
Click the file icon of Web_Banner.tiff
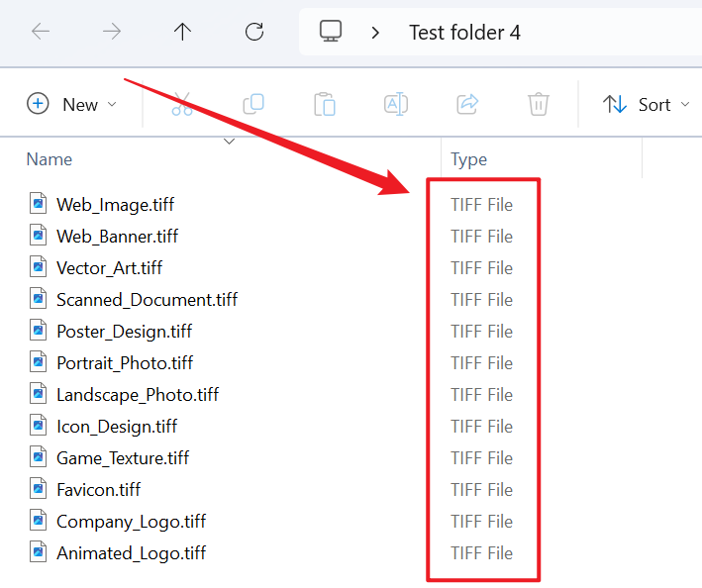pos(38,236)
